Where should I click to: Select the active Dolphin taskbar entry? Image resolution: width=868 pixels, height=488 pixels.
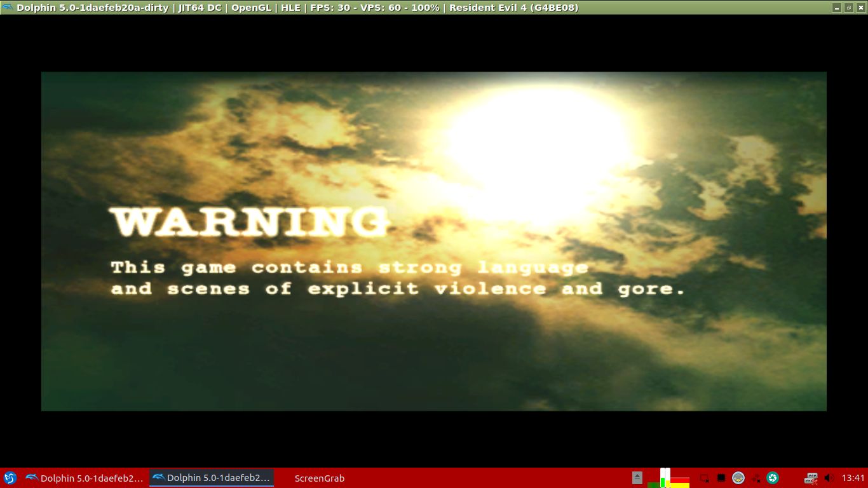click(x=212, y=478)
